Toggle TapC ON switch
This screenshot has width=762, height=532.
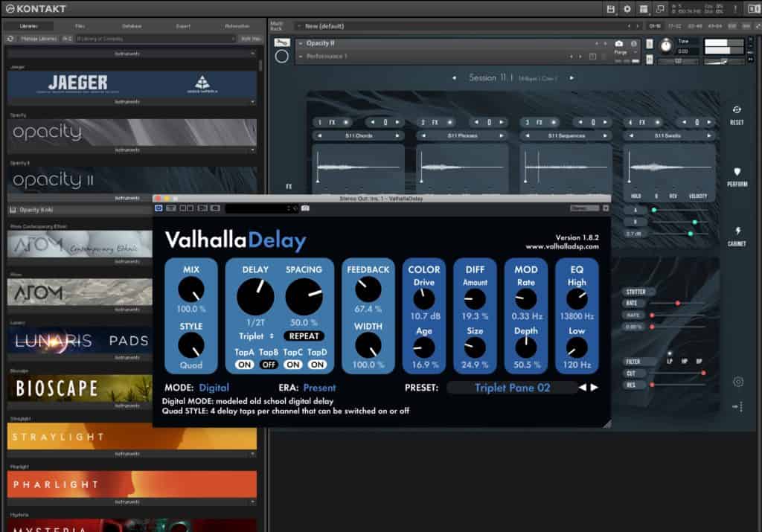[x=293, y=365]
